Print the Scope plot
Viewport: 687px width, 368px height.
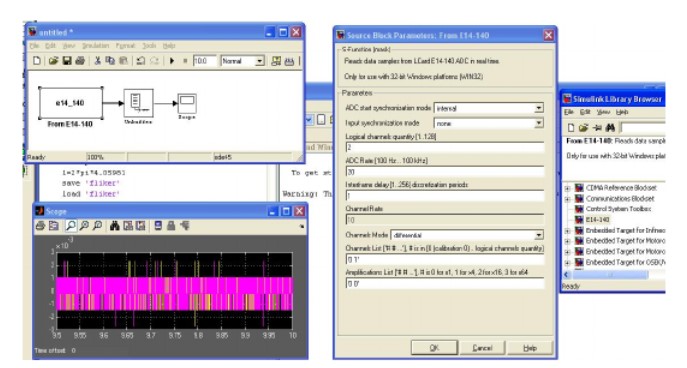(x=40, y=226)
